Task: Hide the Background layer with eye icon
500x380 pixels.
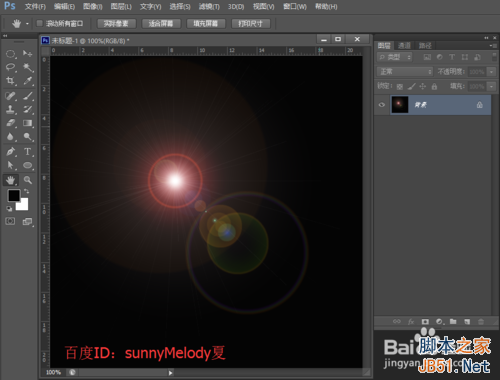Action: [382, 105]
